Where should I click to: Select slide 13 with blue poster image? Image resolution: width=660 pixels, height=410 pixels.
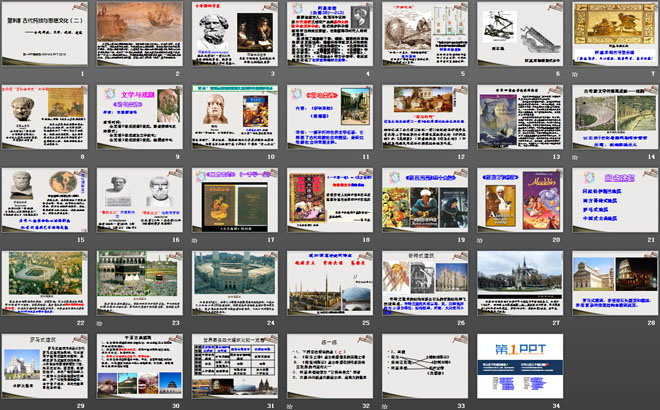pos(520,117)
